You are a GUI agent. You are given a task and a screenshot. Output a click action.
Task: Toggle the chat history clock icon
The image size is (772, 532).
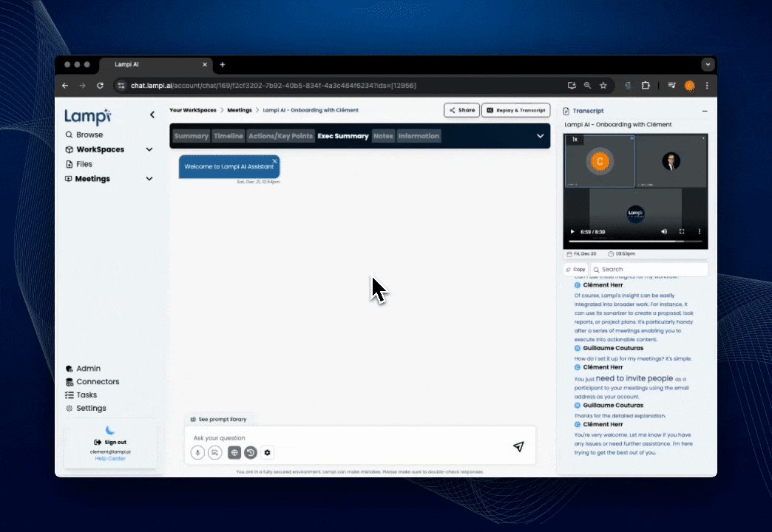tap(251, 453)
